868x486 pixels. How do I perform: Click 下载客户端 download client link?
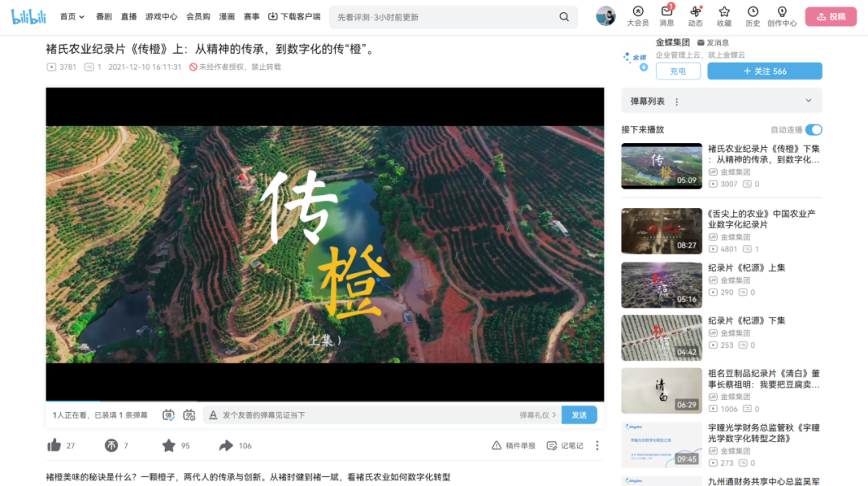click(x=294, y=17)
